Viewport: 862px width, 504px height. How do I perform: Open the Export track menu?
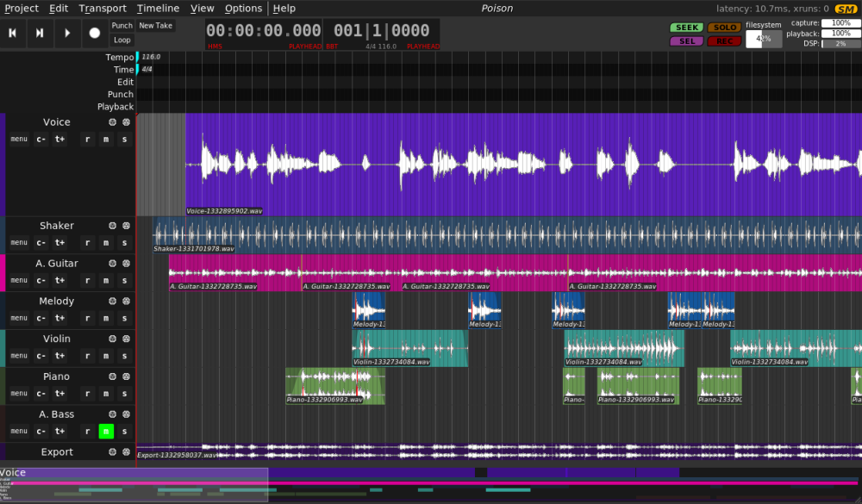[17, 469]
